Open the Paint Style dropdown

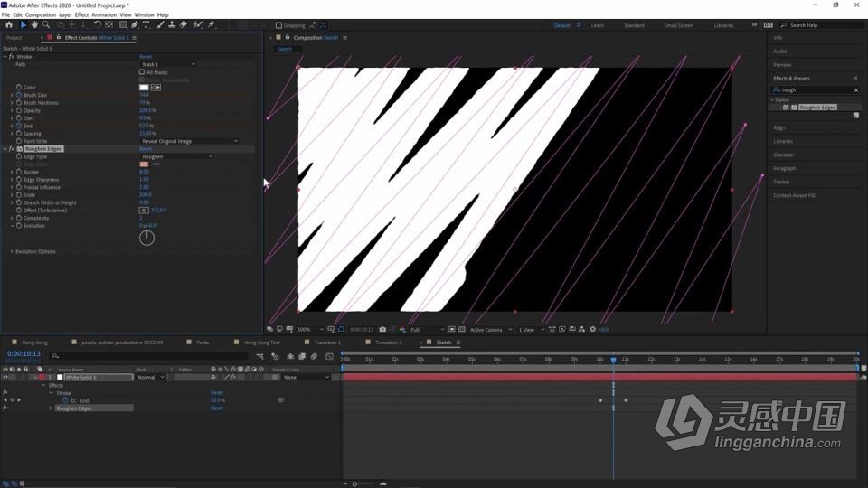[x=189, y=141]
